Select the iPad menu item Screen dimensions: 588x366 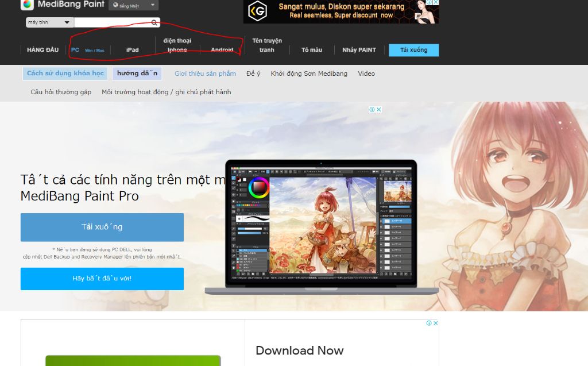tap(133, 49)
